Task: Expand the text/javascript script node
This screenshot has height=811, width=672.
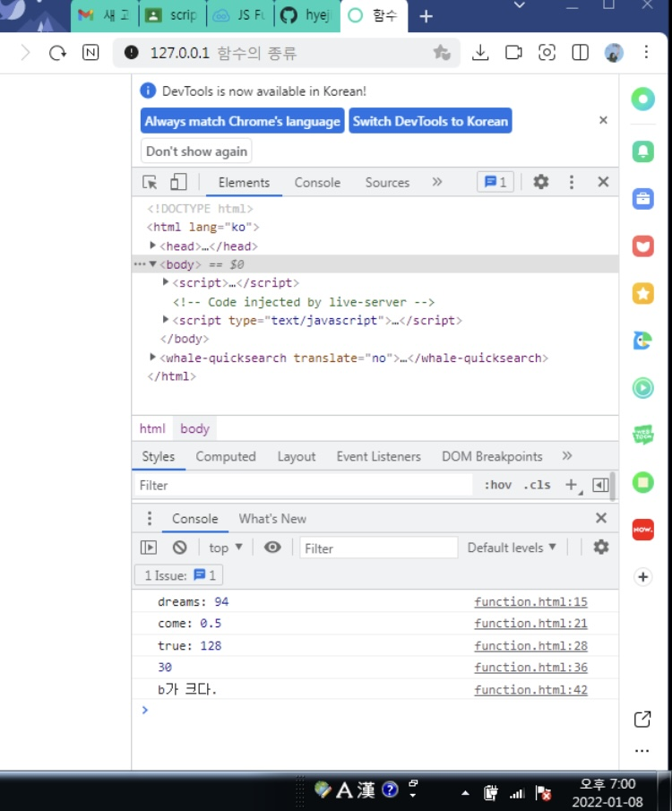Action: point(166,320)
